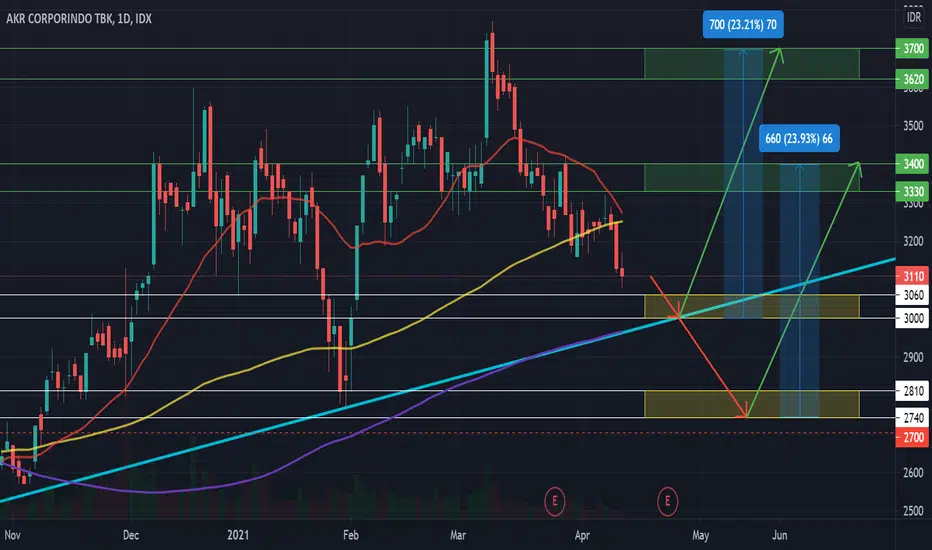Click the 700 (23.21%) 70 measurement label
The image size is (932, 550).
point(743,25)
